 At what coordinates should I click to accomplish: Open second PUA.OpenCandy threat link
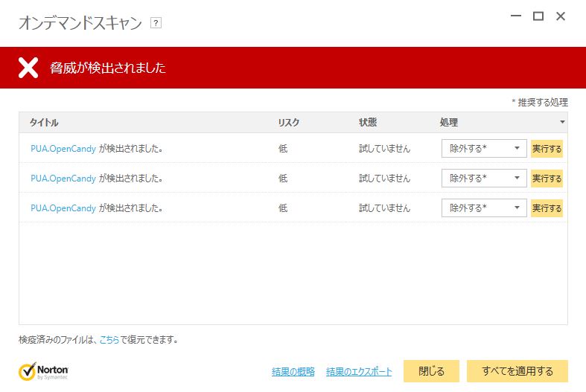(x=63, y=178)
